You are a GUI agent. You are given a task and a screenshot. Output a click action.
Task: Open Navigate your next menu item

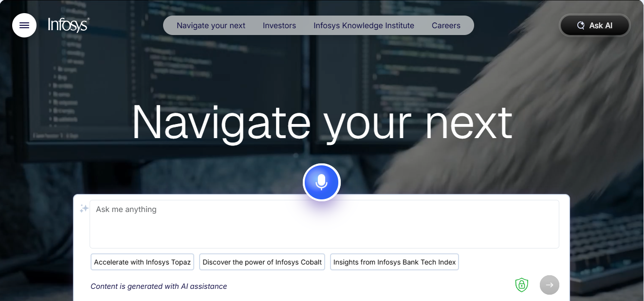point(211,25)
